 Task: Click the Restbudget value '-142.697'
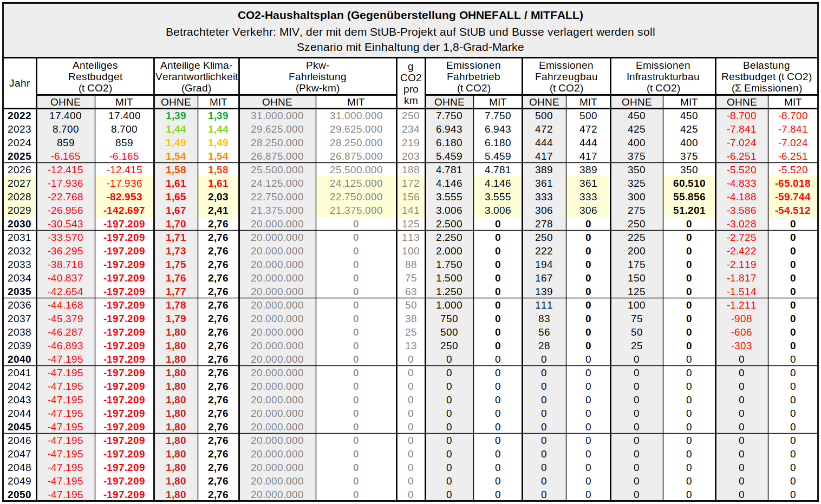124,211
